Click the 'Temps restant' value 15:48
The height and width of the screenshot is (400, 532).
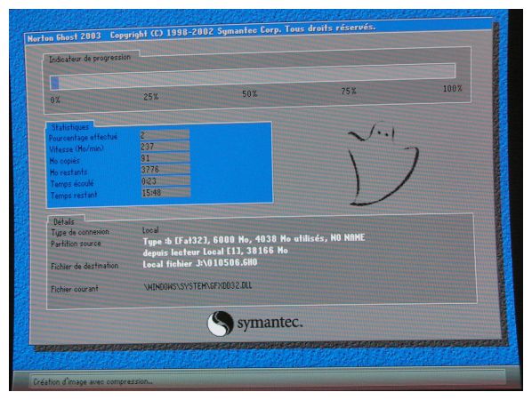coord(165,193)
